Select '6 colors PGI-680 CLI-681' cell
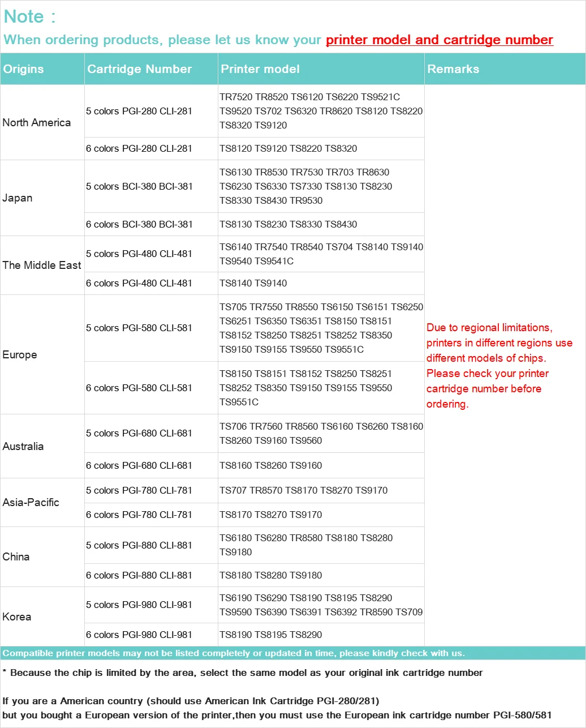 (x=151, y=465)
